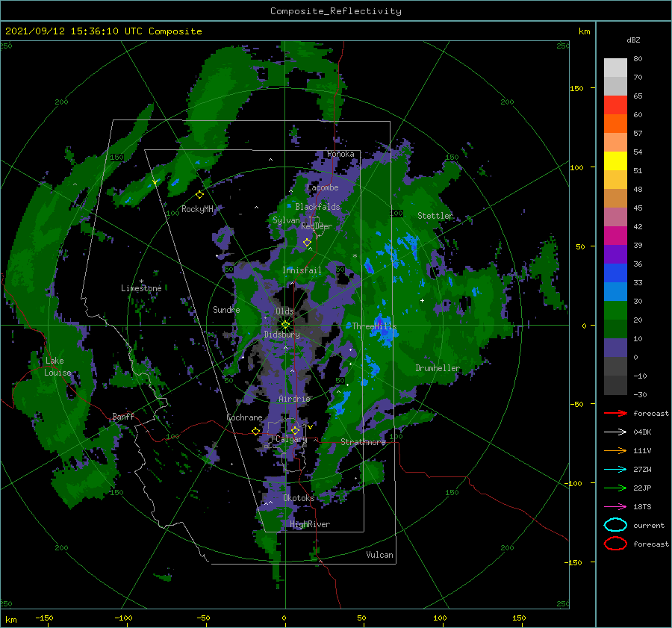Pick the bright green 20-30 dBZ swatch
Viewport: 672px width, 628px height.
pos(615,311)
